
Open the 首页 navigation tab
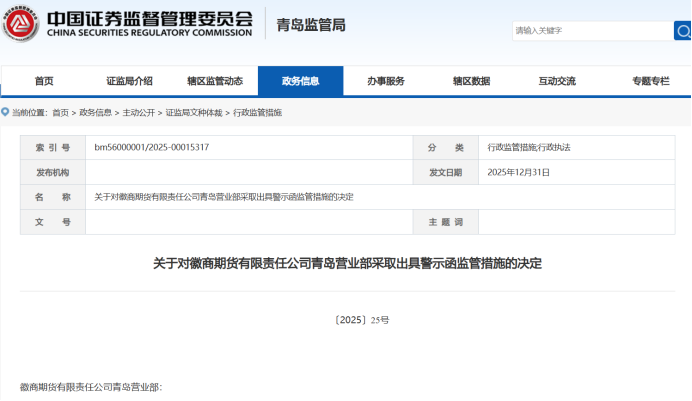(x=43, y=81)
